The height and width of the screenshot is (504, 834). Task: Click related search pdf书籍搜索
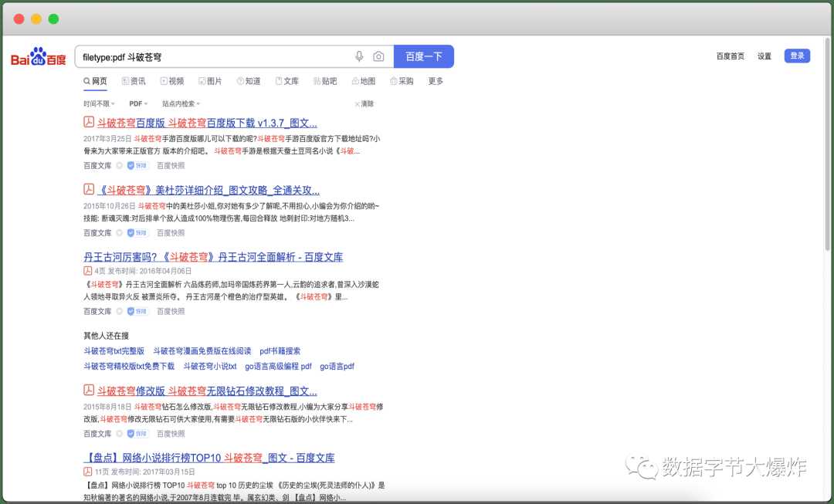coord(280,351)
